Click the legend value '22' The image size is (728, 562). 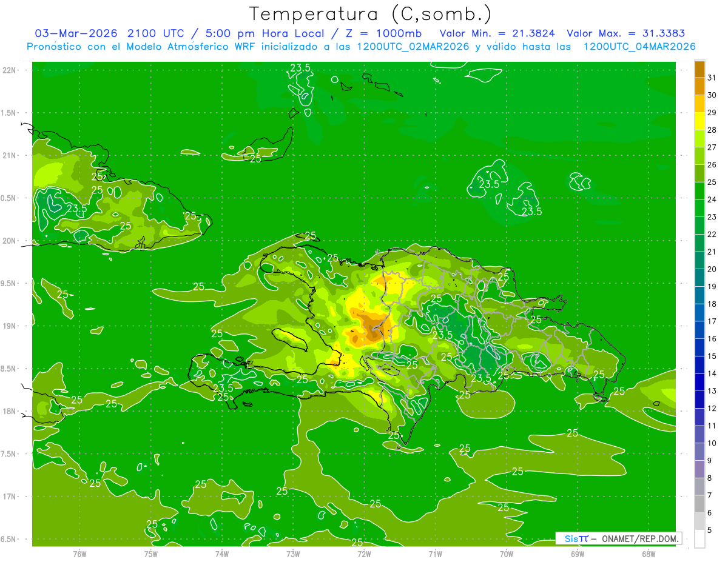[712, 235]
